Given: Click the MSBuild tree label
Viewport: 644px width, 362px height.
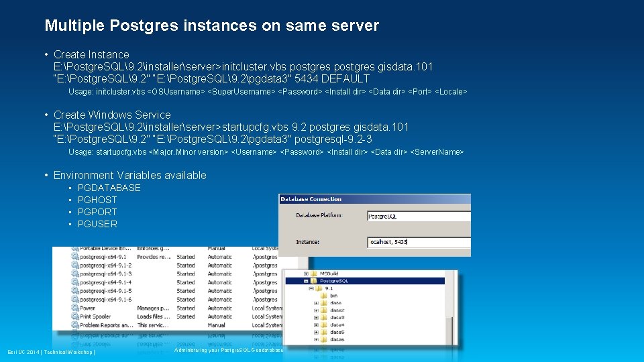Looking at the screenshot, I should click(329, 274).
